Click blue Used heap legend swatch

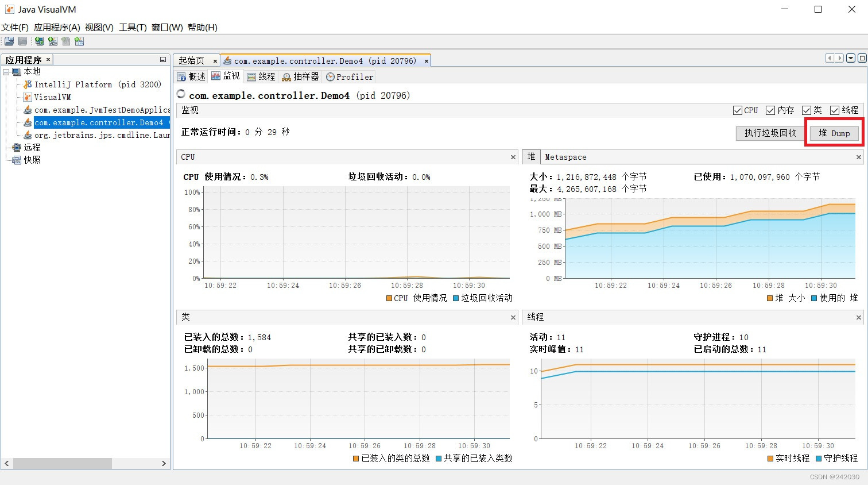[x=814, y=298]
